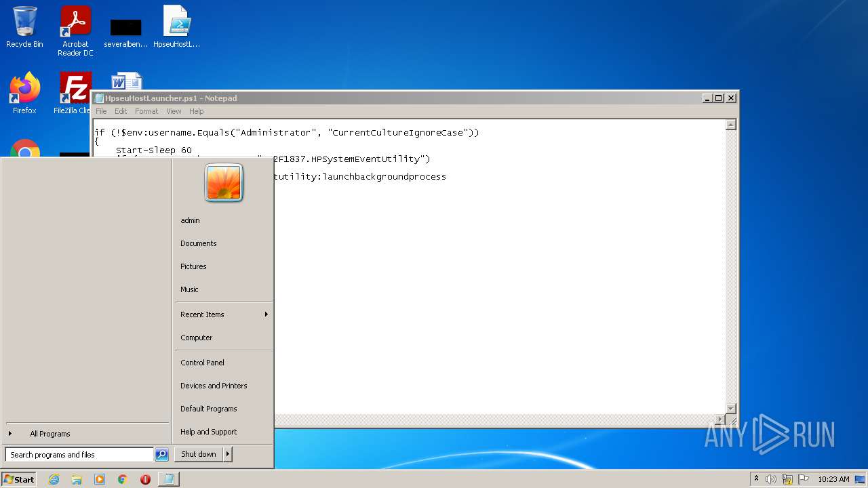This screenshot has height=488, width=868.
Task: Open Documents from the Start menu
Action: click(x=224, y=243)
